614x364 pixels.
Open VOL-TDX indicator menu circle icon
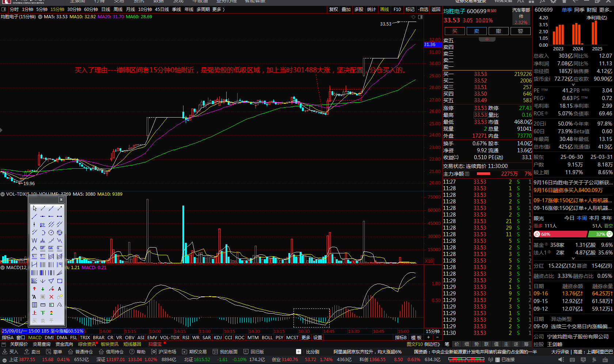[3, 194]
